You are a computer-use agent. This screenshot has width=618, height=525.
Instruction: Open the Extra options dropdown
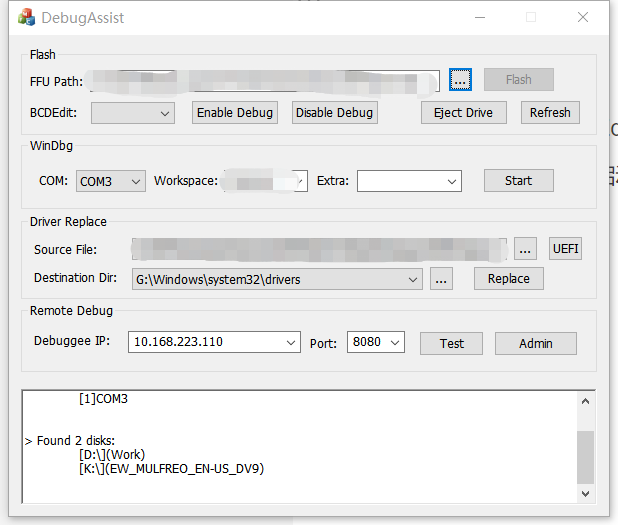(x=409, y=181)
